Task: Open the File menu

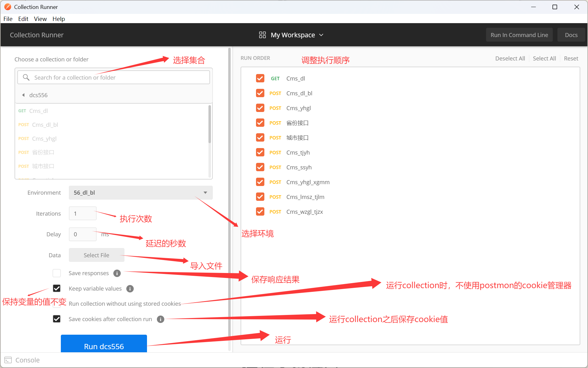Action: pyautogui.click(x=8, y=19)
